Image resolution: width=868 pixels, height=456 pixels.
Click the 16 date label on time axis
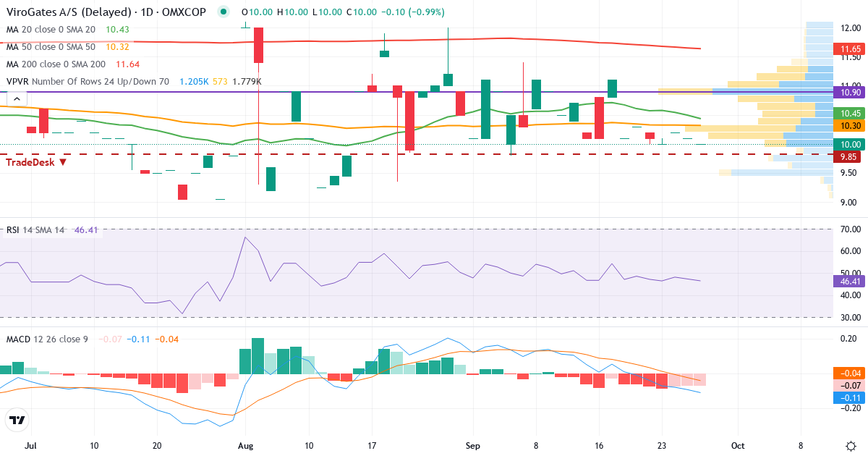(x=599, y=447)
